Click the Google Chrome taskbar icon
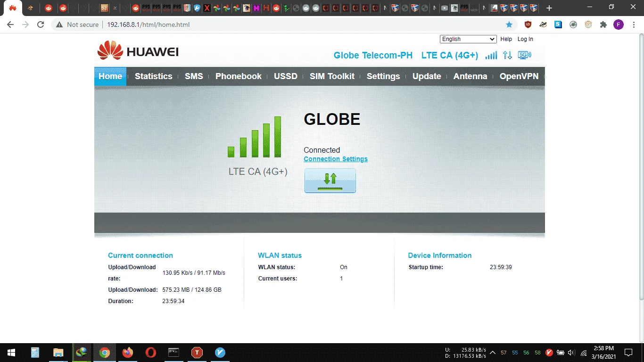The image size is (644, 362). point(105,353)
